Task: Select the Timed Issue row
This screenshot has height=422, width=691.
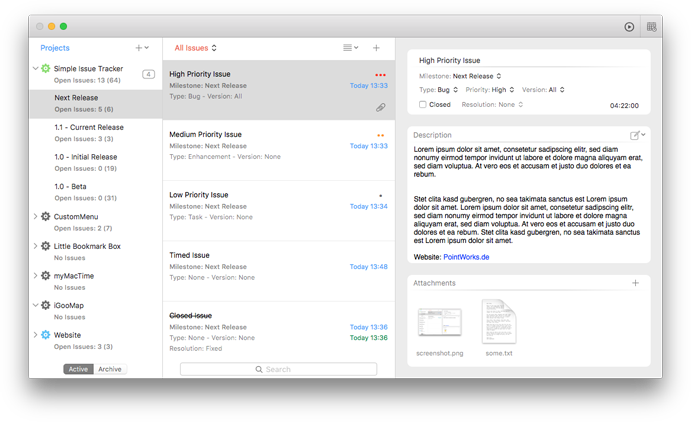Action: pos(279,271)
